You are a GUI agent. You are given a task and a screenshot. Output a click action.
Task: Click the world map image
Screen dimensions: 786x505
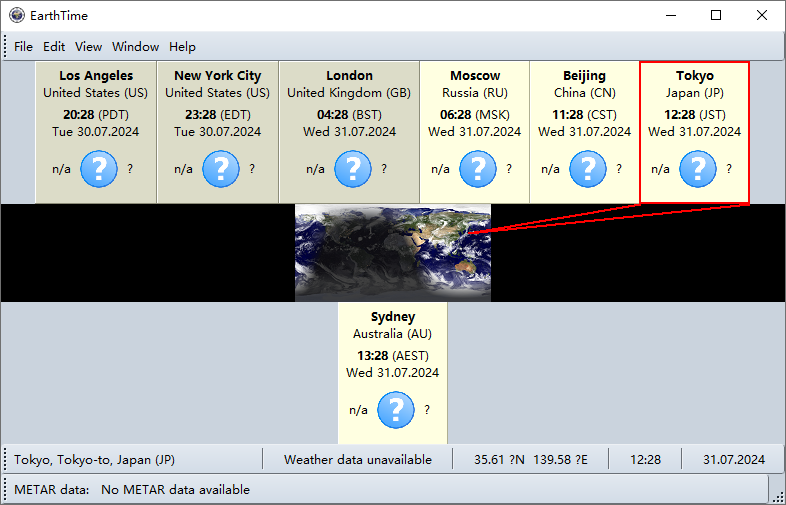tap(393, 253)
